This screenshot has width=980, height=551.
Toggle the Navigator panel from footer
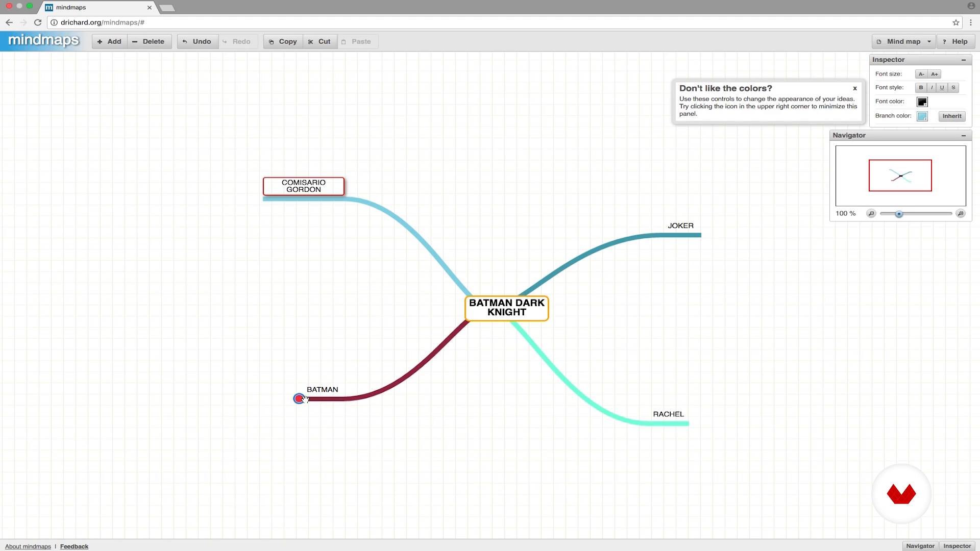(x=920, y=546)
